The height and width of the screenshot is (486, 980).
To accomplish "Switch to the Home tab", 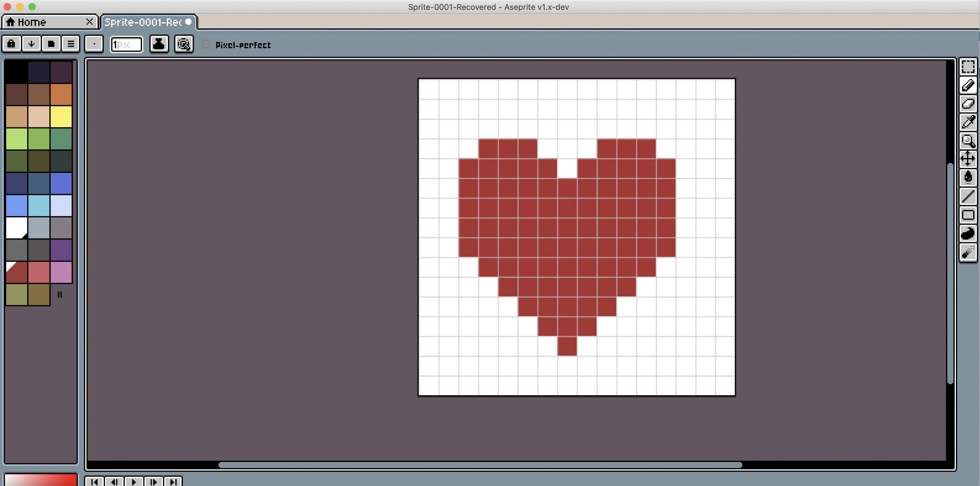I will coord(49,22).
